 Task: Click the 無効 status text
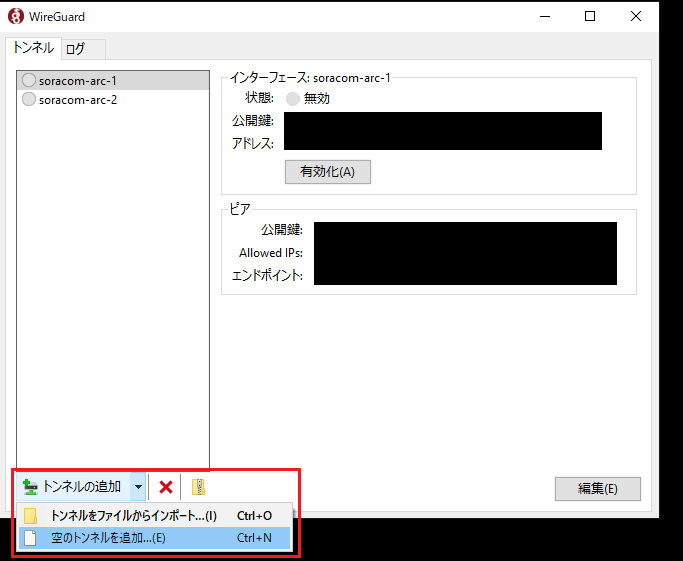317,99
